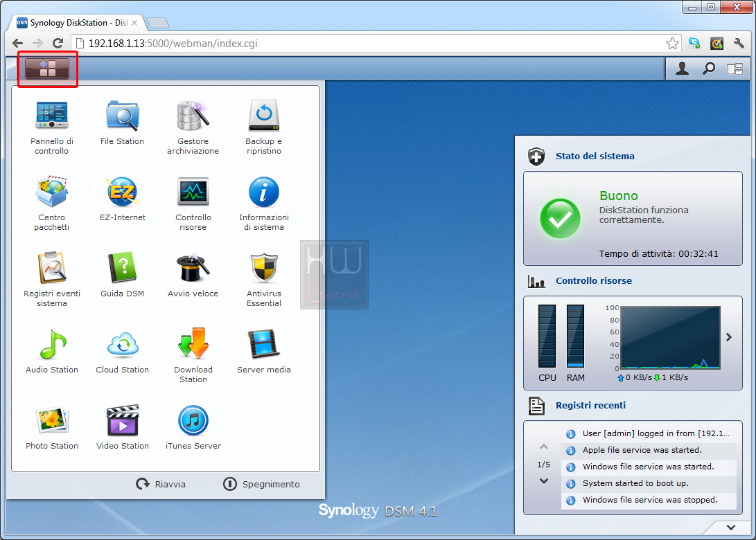756x540 pixels.
Task: Open the user account options icon
Action: click(682, 69)
